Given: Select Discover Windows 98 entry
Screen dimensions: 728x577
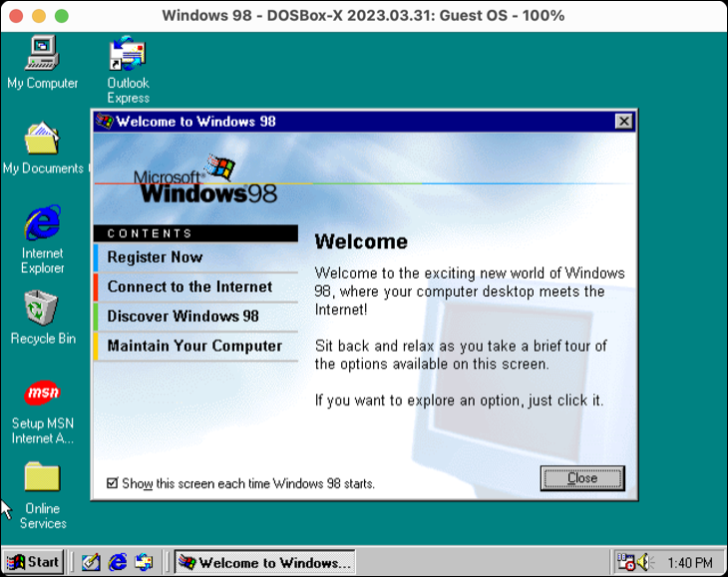Looking at the screenshot, I should (195, 317).
